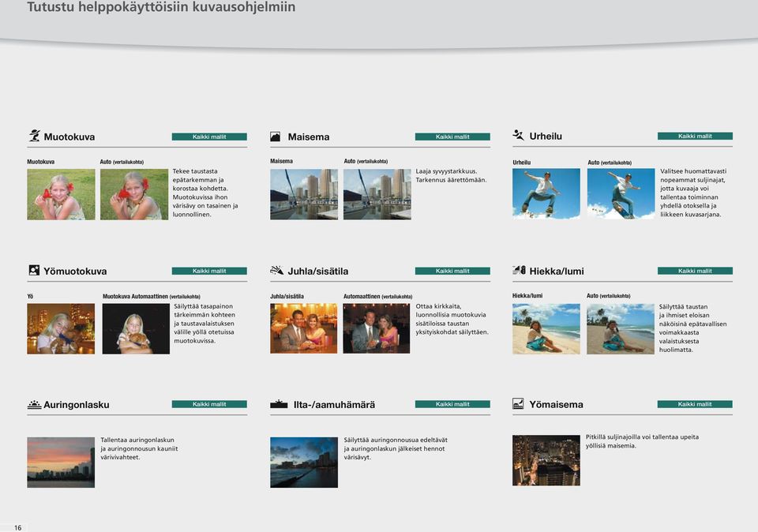Open the Ilta-/aamuhämärä dusk coast photo
Viewport: 758px width, 532px height.
point(304,463)
